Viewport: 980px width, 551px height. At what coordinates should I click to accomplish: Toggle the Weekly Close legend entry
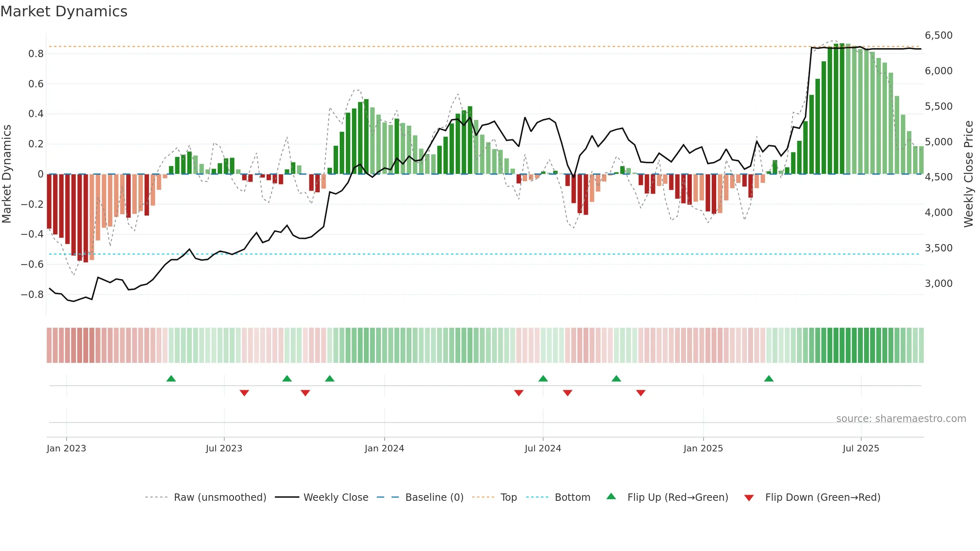[321, 497]
